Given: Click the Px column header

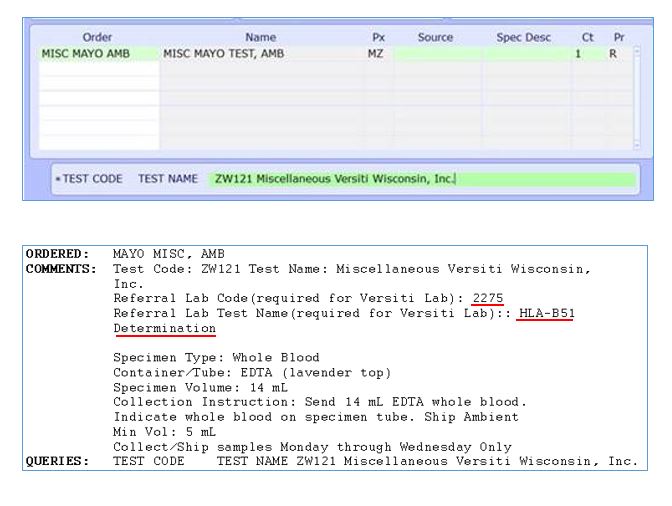Looking at the screenshot, I should (378, 37).
